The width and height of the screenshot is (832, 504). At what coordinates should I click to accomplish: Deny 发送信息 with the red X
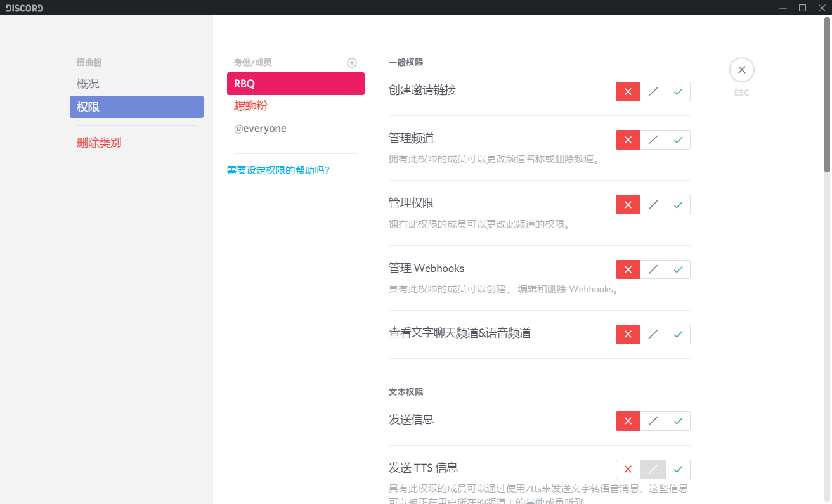628,421
